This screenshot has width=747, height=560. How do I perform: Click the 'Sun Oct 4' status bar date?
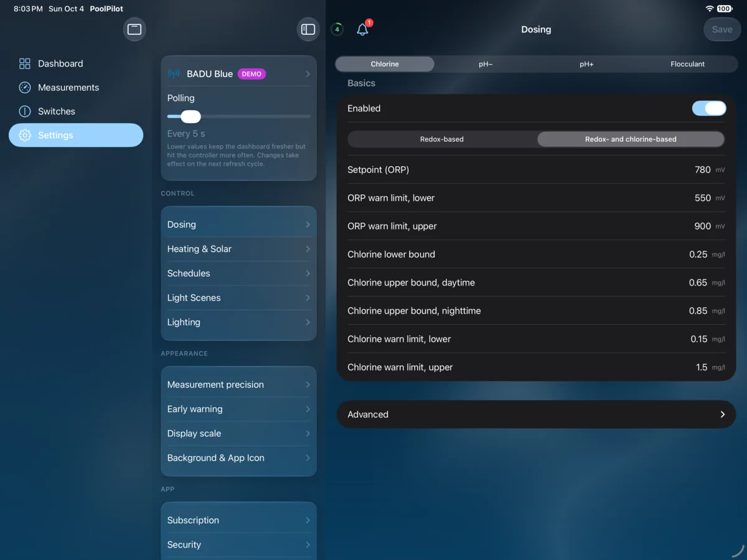click(x=66, y=9)
